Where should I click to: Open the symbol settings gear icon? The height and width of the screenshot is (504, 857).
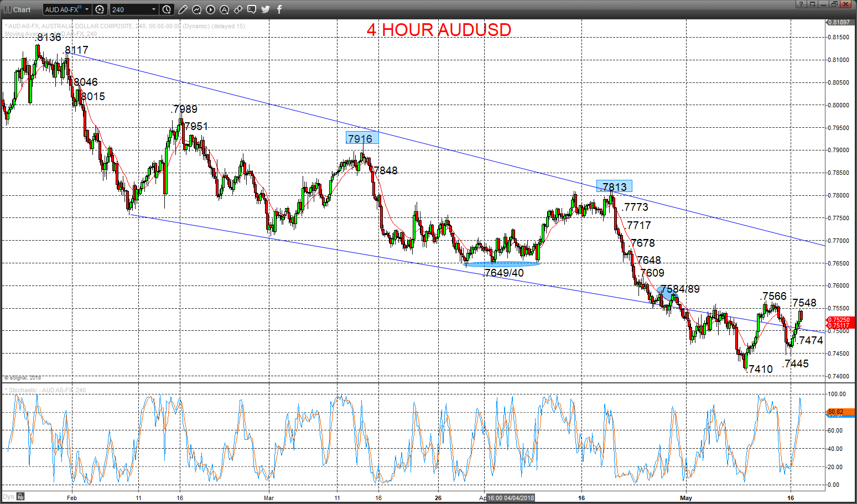100,9
